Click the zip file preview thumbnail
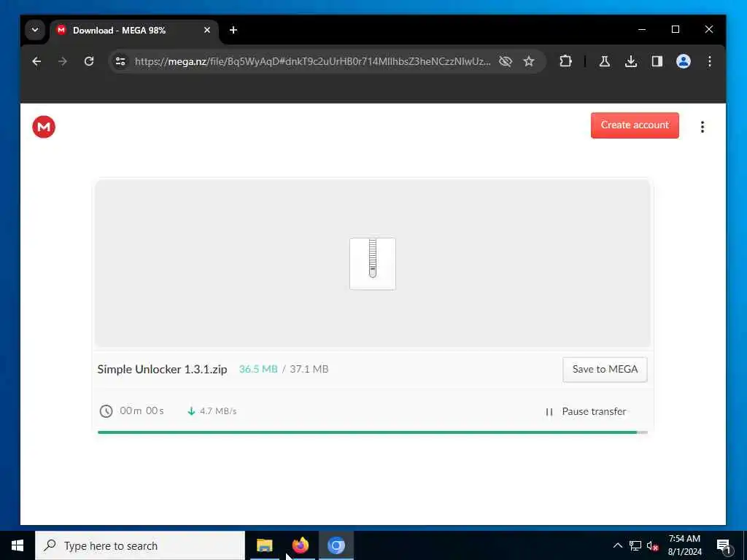 (373, 264)
